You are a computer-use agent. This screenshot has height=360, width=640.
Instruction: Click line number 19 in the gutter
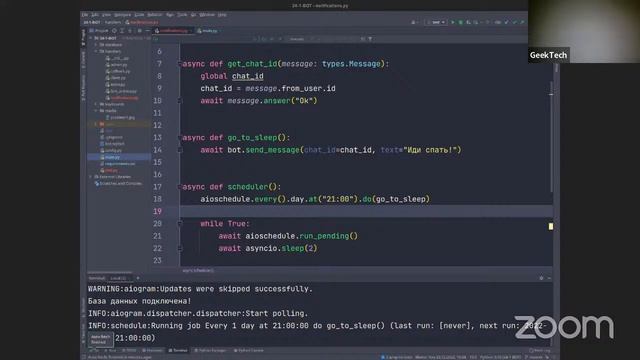tap(158, 211)
